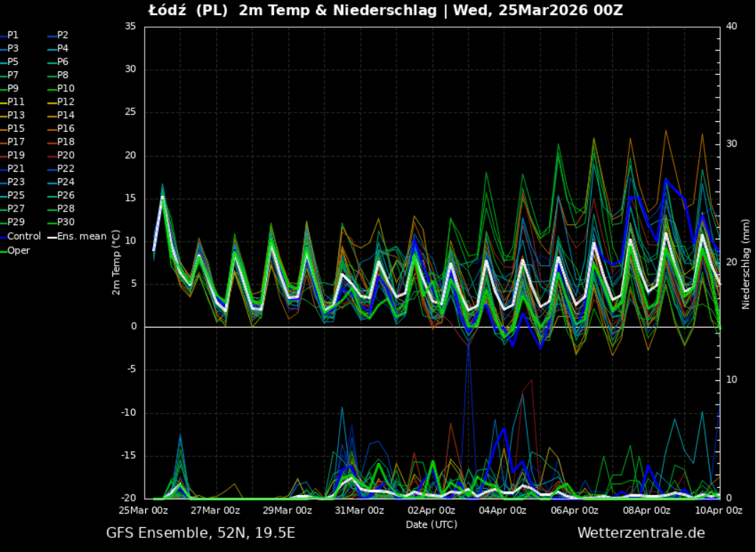The width and height of the screenshot is (756, 552).
Task: Select the Ens. mean legend entry
Action: point(81,236)
